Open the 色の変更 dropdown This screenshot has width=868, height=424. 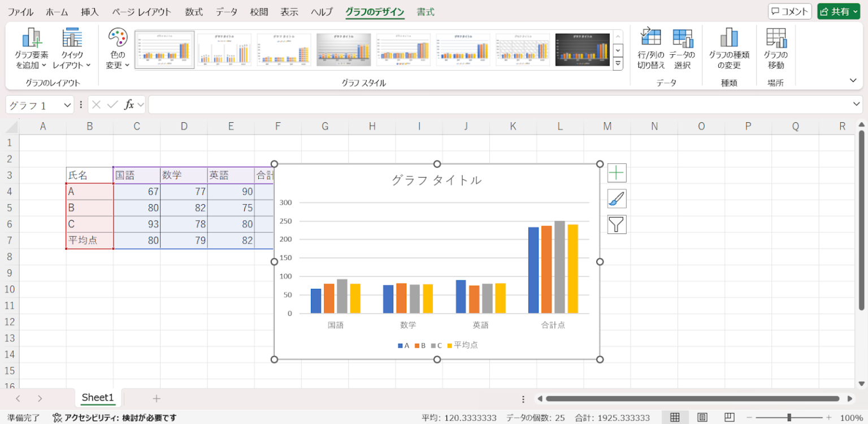click(x=116, y=49)
